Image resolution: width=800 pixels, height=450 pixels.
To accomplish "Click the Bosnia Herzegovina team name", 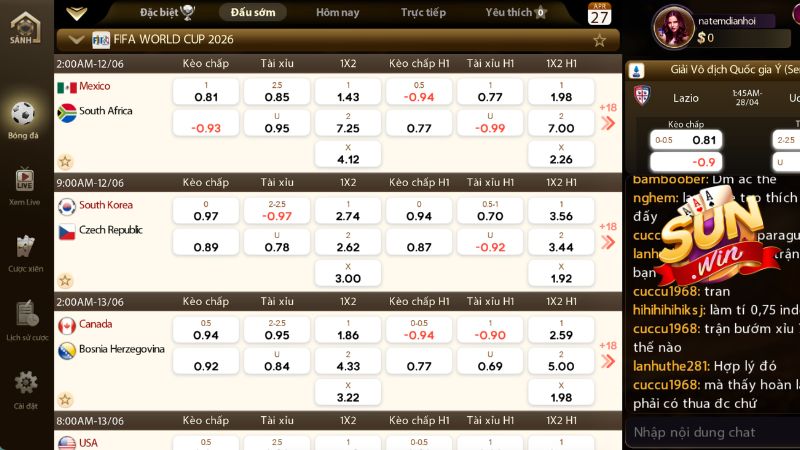I will coord(122,349).
